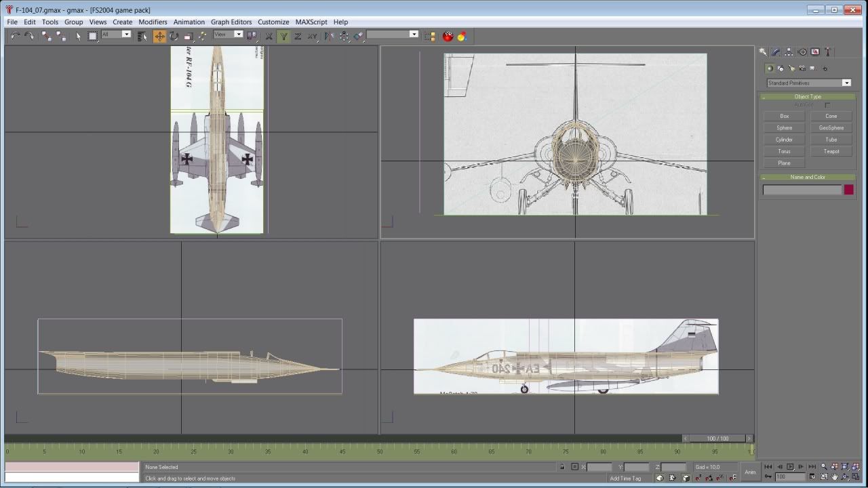
Task: Click the Cone primitive button
Action: click(x=831, y=116)
